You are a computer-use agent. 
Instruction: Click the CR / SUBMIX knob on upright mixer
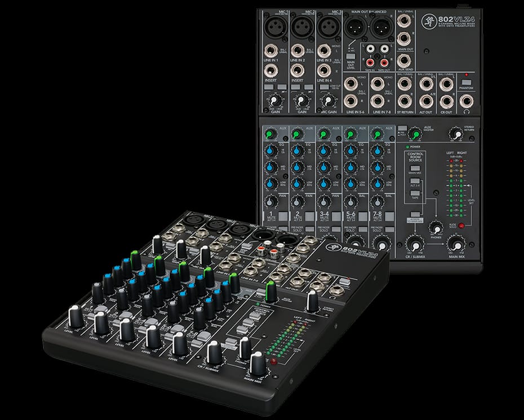pyautogui.click(x=415, y=245)
